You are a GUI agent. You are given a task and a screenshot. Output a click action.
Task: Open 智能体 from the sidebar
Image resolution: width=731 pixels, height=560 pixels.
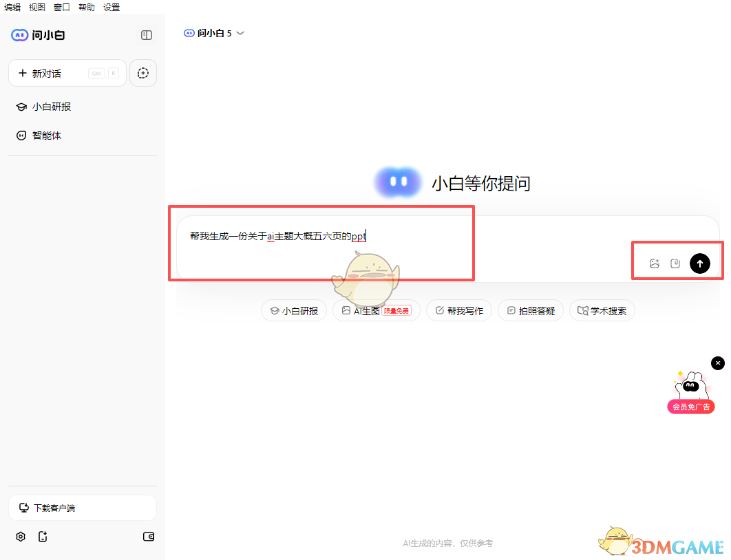pyautogui.click(x=47, y=135)
